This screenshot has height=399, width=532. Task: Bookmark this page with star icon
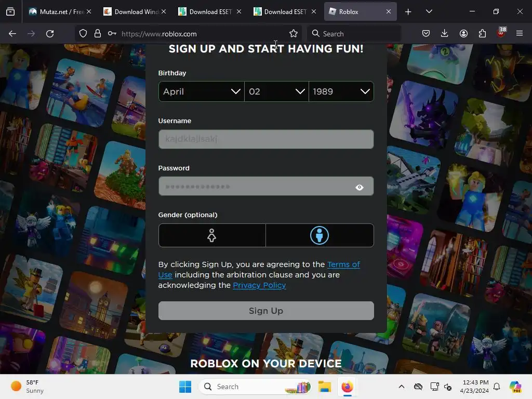point(294,34)
